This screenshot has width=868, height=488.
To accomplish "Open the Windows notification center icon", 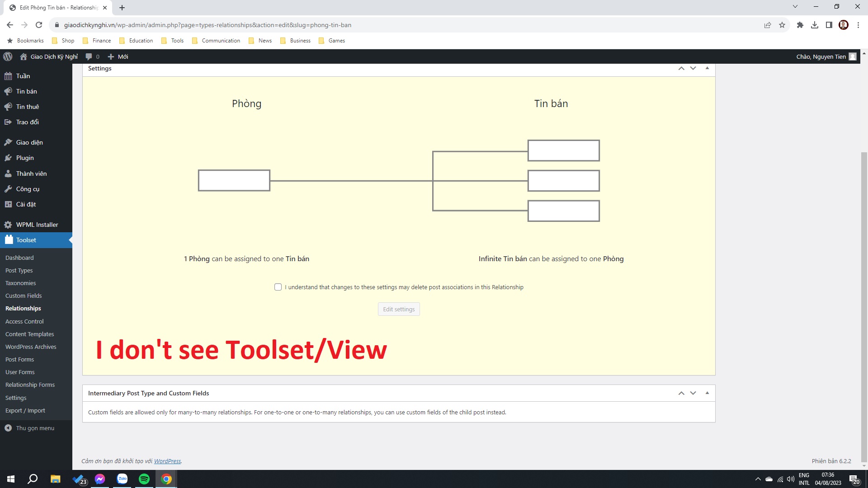I will (x=854, y=479).
